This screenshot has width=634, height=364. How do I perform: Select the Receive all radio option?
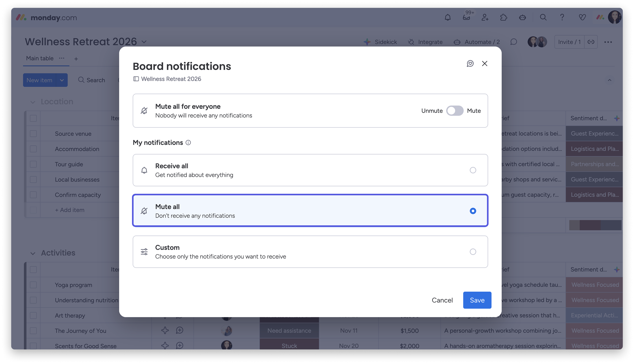473,170
